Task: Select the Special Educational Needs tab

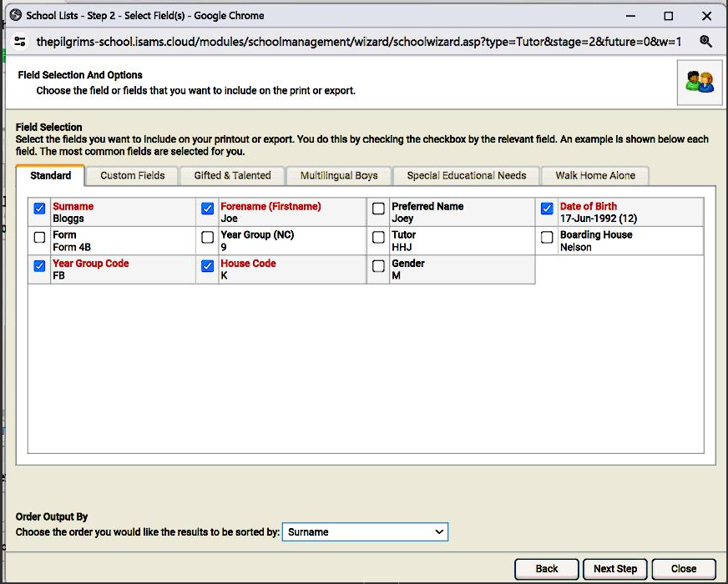Action: point(466,175)
